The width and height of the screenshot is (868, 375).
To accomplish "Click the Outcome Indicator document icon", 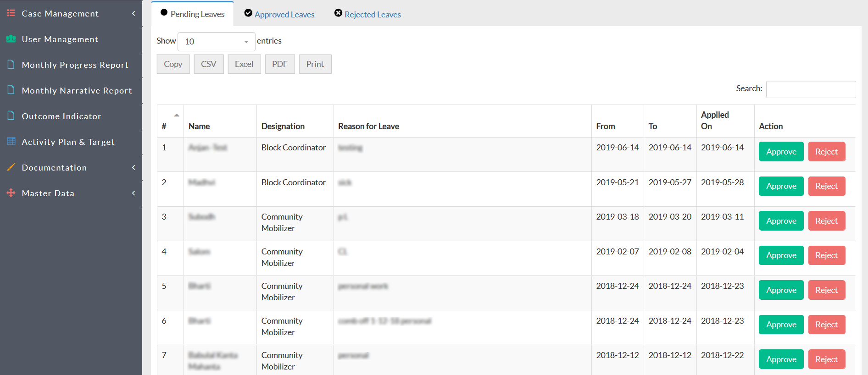I will tap(11, 116).
